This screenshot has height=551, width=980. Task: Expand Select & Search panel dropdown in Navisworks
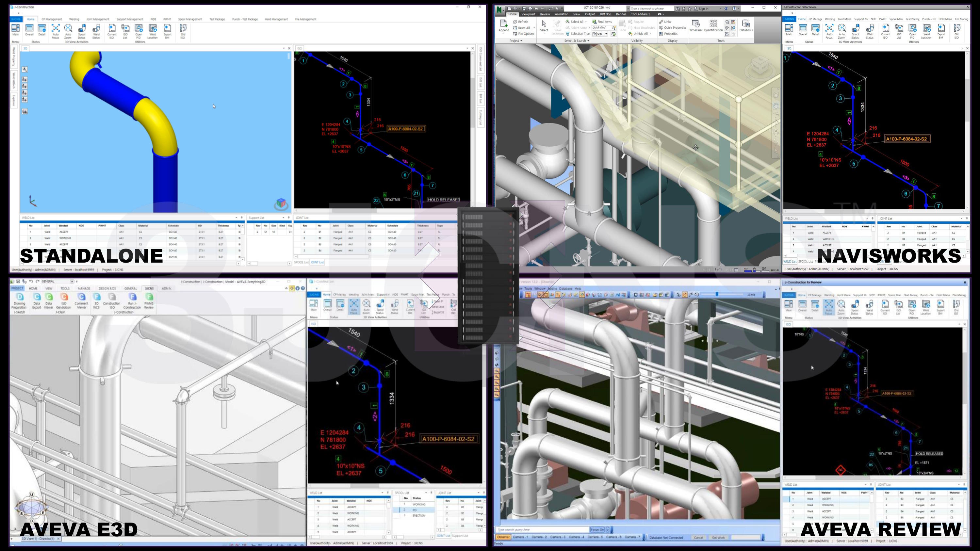pyautogui.click(x=577, y=41)
